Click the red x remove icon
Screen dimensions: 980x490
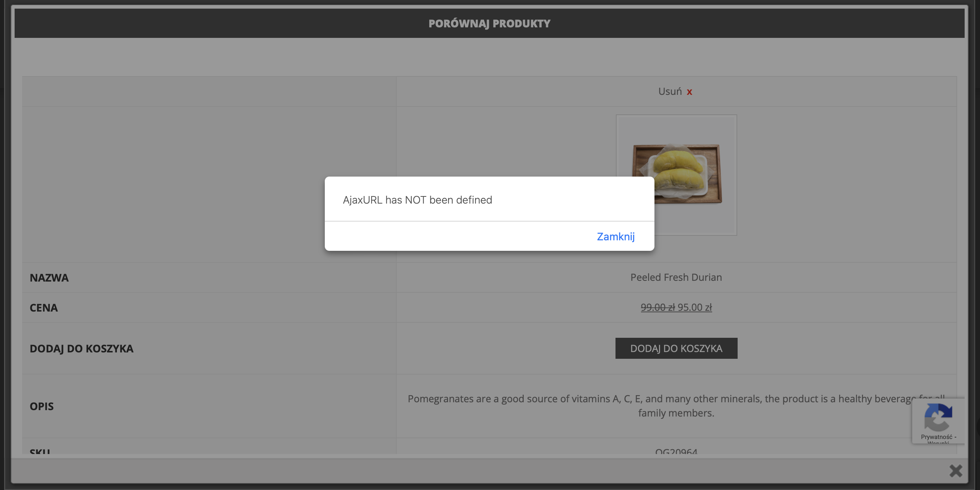[x=689, y=92]
